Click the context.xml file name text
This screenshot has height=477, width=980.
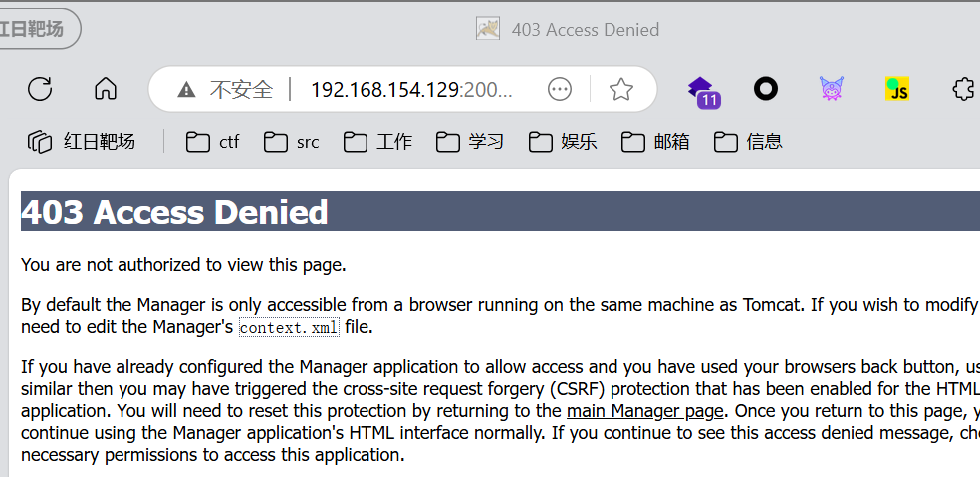290,327
